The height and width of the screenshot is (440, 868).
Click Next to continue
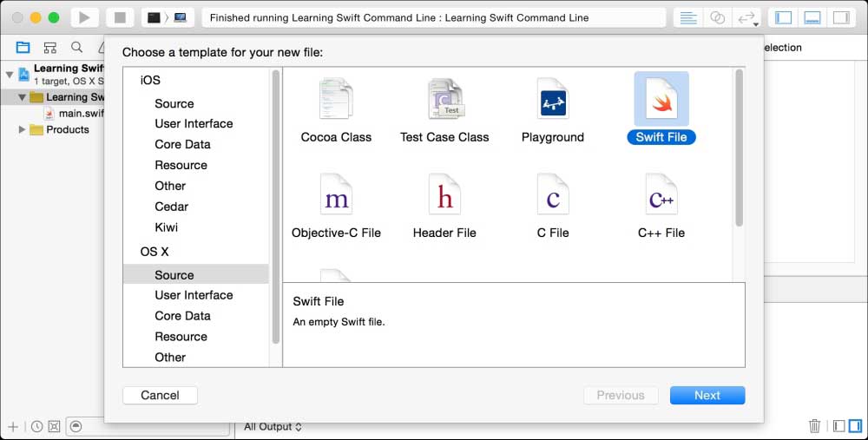coord(707,395)
